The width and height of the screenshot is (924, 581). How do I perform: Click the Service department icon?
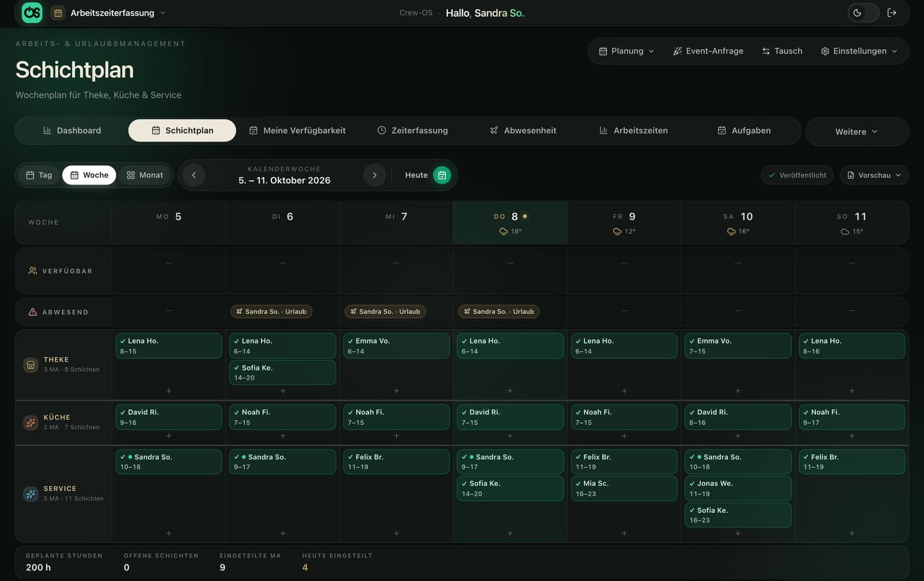point(31,494)
